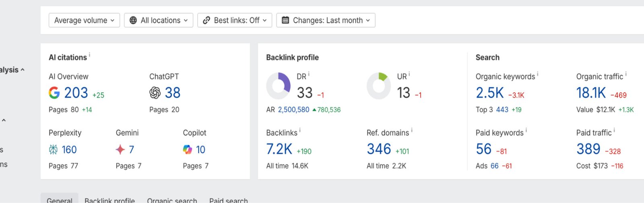The width and height of the screenshot is (644, 203).
Task: Click the Google AI Overview icon
Action: tap(54, 93)
